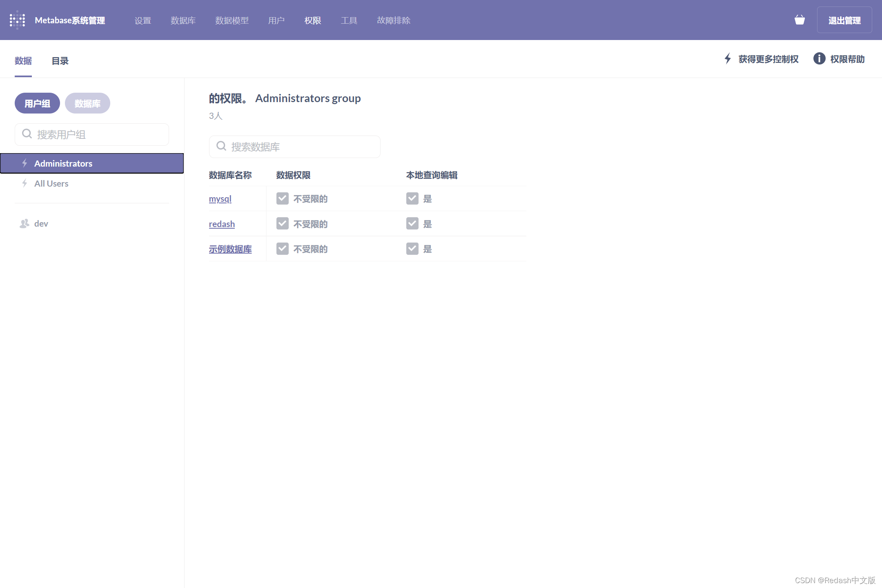Click search icon in user group field
This screenshot has height=588, width=882.
click(27, 134)
